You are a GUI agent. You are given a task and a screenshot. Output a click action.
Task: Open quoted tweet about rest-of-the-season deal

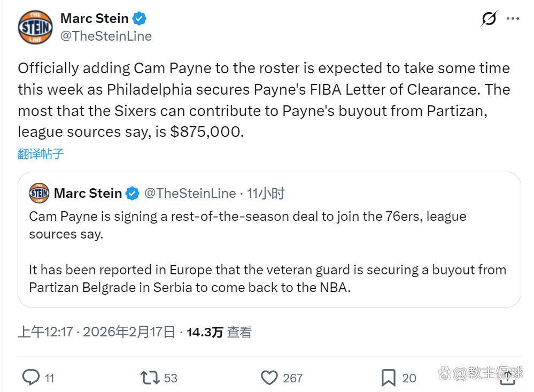click(x=267, y=251)
